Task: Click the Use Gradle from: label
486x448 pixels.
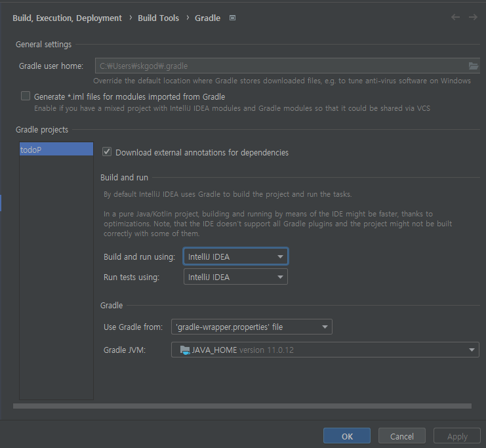Action: click(133, 327)
